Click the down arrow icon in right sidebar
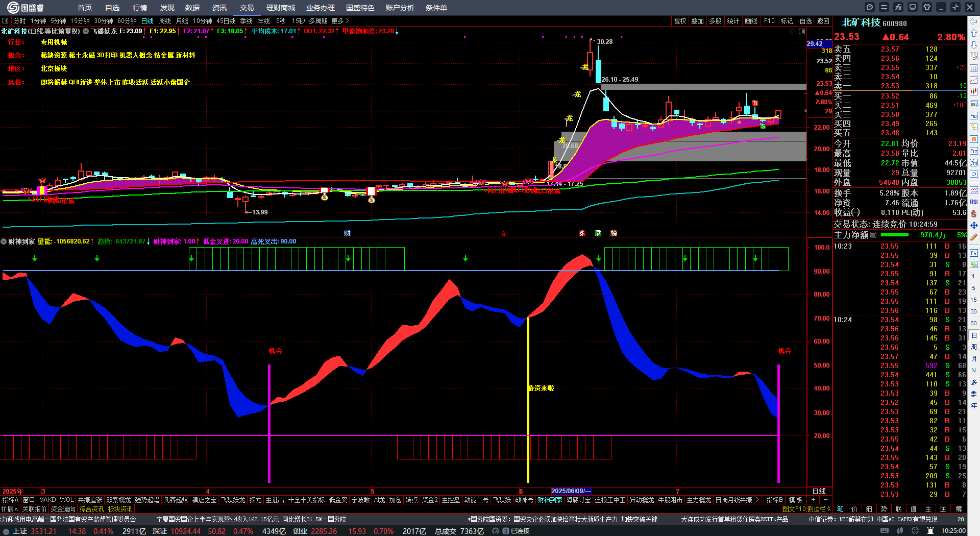The width and height of the screenshot is (980, 536). (974, 45)
